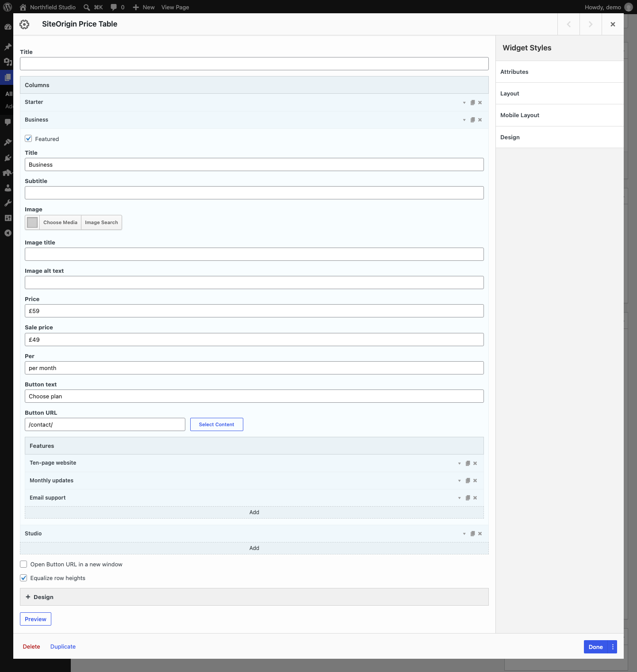Image resolution: width=637 pixels, height=672 pixels.
Task: Delete the Ten-page website feature
Action: pyautogui.click(x=475, y=463)
